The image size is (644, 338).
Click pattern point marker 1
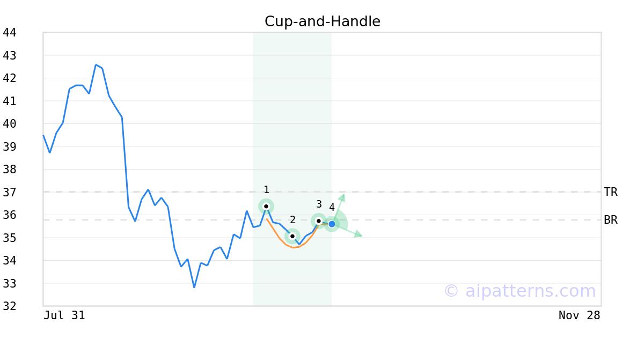[266, 206]
